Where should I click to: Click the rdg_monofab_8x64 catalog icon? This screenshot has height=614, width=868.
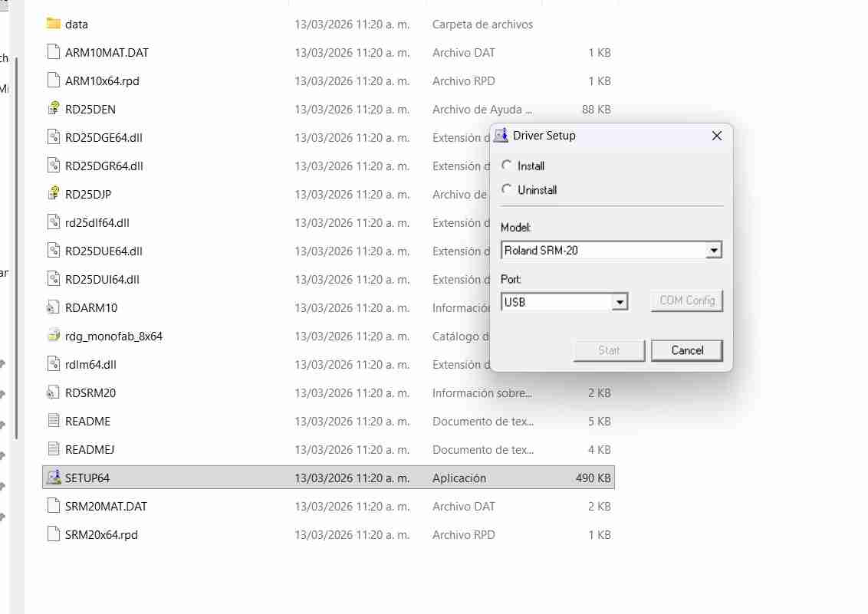point(53,335)
